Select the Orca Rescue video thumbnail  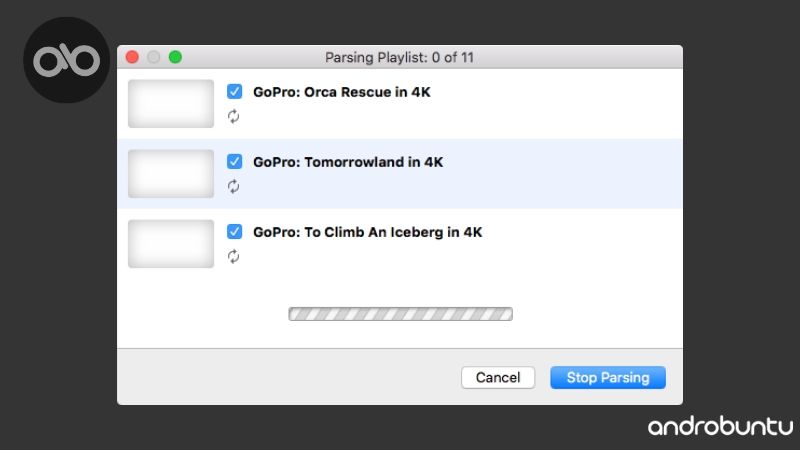[171, 104]
